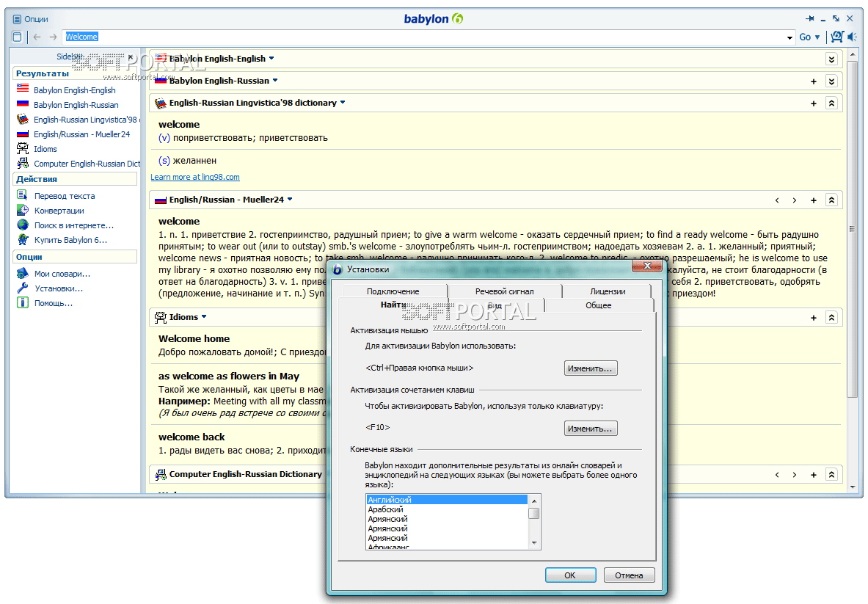The width and height of the screenshot is (868, 604).
Task: Open Idioms header dropdown arrow
Action: (204, 316)
